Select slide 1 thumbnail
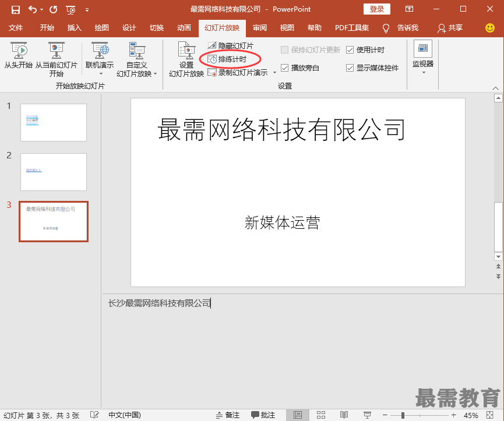The image size is (504, 421). tap(54, 122)
